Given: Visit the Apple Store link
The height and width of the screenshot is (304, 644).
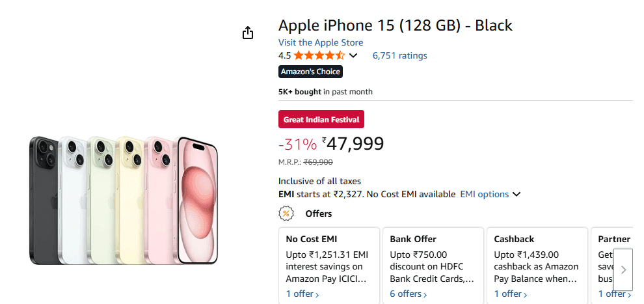Looking at the screenshot, I should (x=321, y=42).
